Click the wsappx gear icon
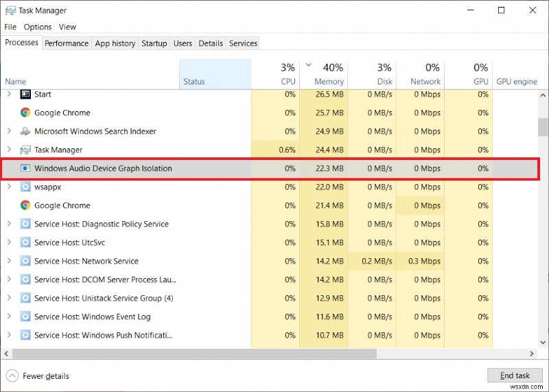549x392 pixels. pos(25,187)
